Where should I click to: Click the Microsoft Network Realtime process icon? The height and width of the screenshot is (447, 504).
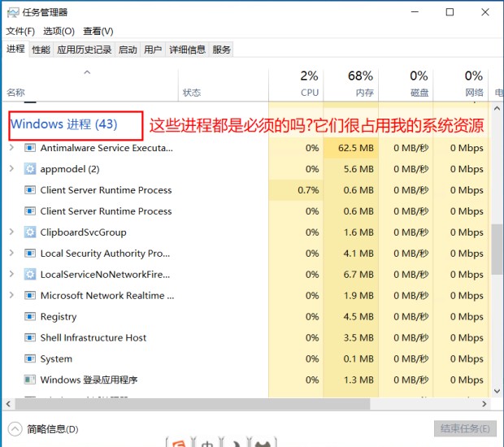click(x=30, y=295)
